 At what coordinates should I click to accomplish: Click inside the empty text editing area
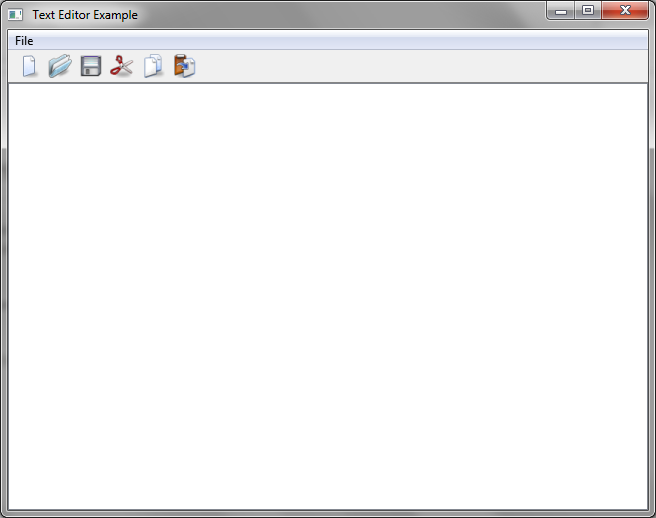328,296
